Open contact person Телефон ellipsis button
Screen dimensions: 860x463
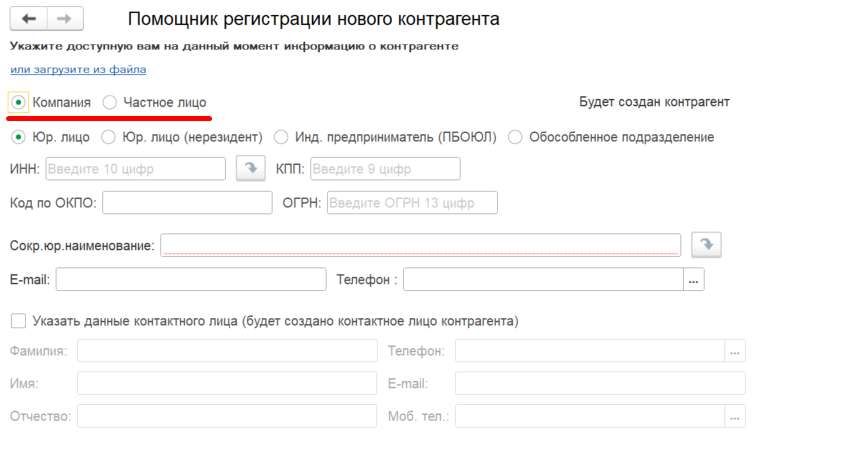tap(735, 351)
